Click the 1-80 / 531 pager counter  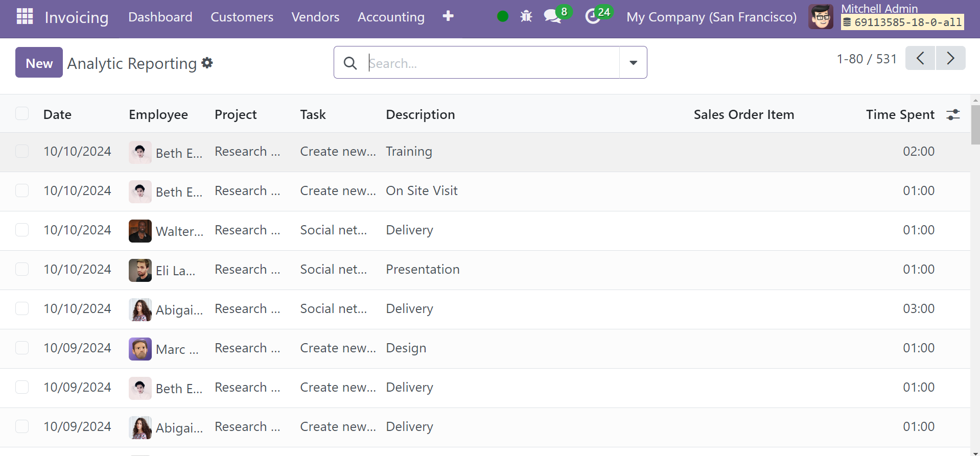point(867,59)
